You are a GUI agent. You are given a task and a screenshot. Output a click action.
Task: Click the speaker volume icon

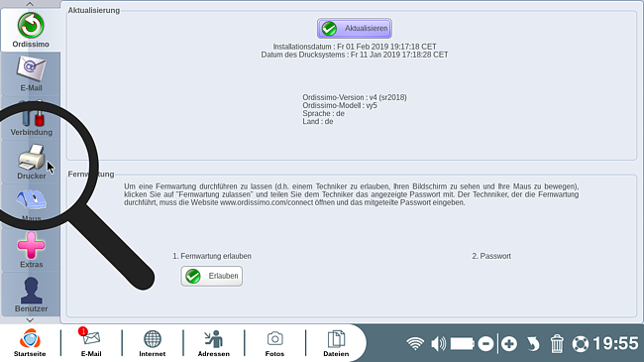(439, 343)
